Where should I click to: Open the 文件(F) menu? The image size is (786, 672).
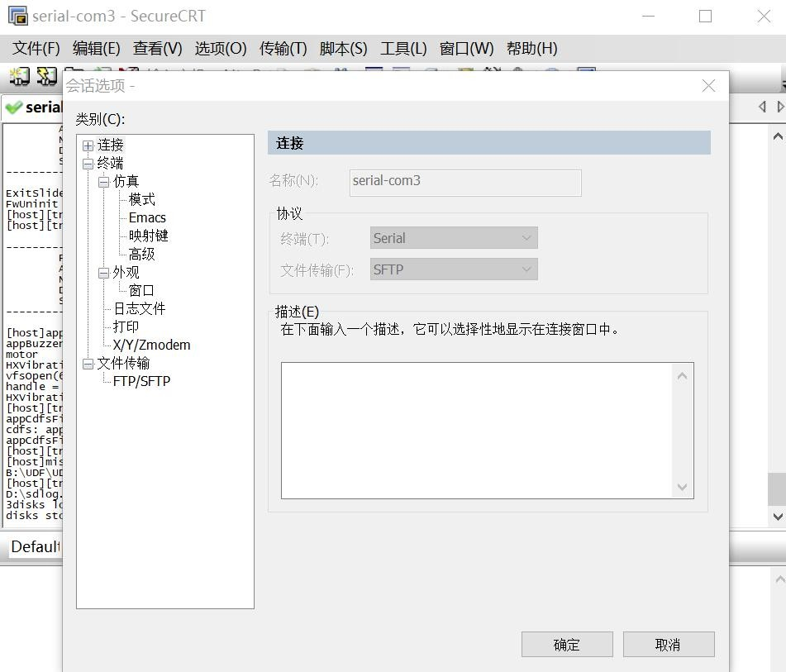[36, 48]
